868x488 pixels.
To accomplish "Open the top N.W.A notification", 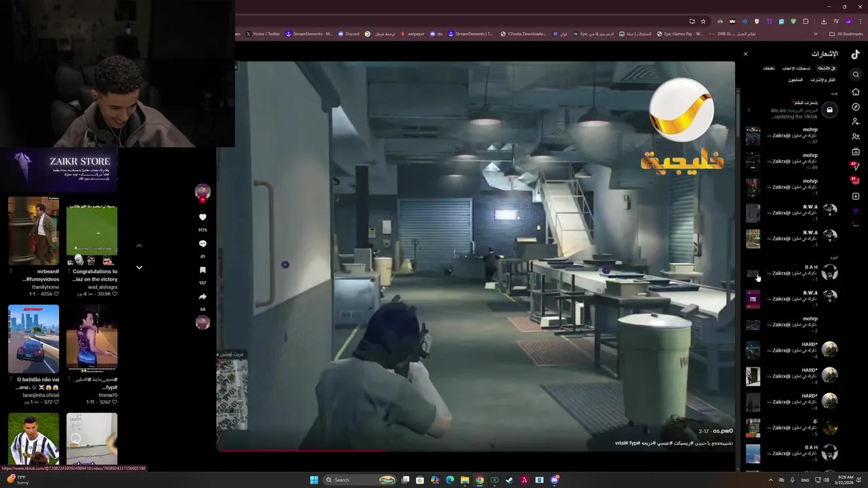I will click(791, 213).
